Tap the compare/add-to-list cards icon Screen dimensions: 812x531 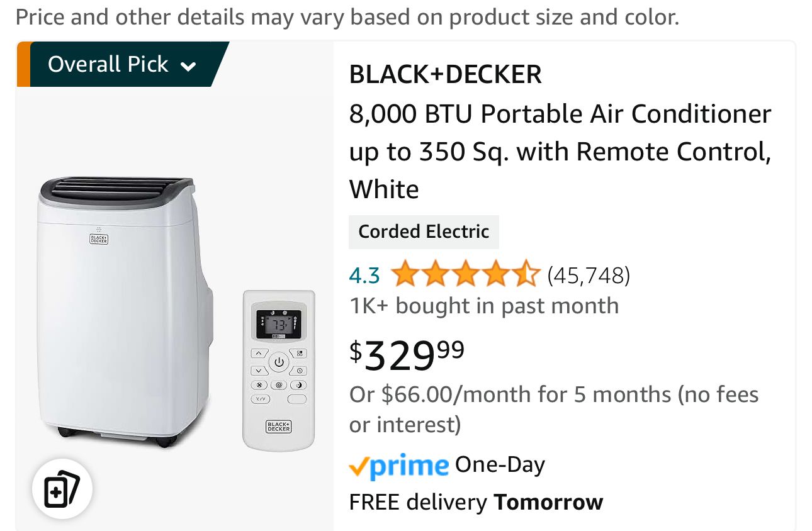click(x=62, y=488)
